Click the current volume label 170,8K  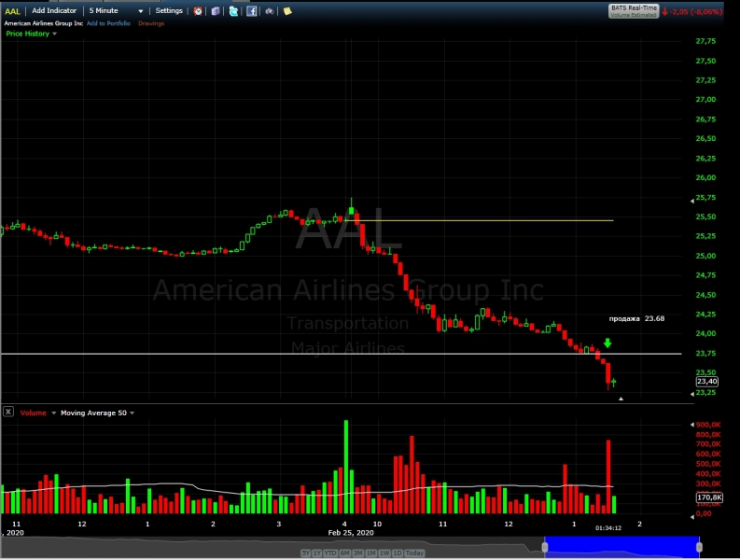click(x=709, y=497)
